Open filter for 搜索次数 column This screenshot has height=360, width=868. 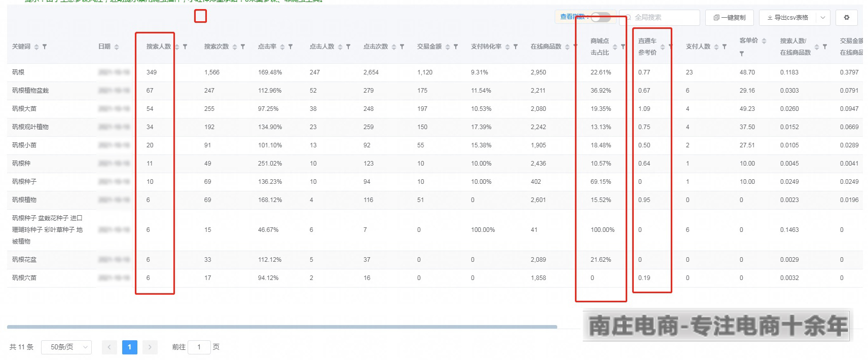click(243, 47)
